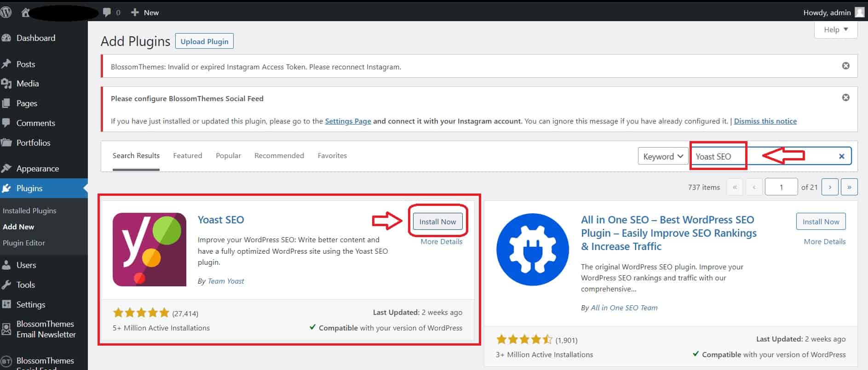
Task: Install the All in One SEO plugin
Action: [x=821, y=222]
